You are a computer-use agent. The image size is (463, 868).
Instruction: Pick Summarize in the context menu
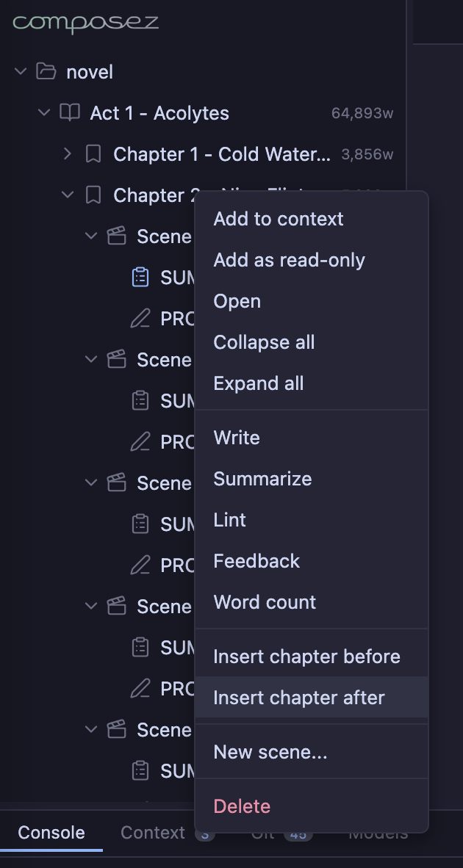click(262, 479)
